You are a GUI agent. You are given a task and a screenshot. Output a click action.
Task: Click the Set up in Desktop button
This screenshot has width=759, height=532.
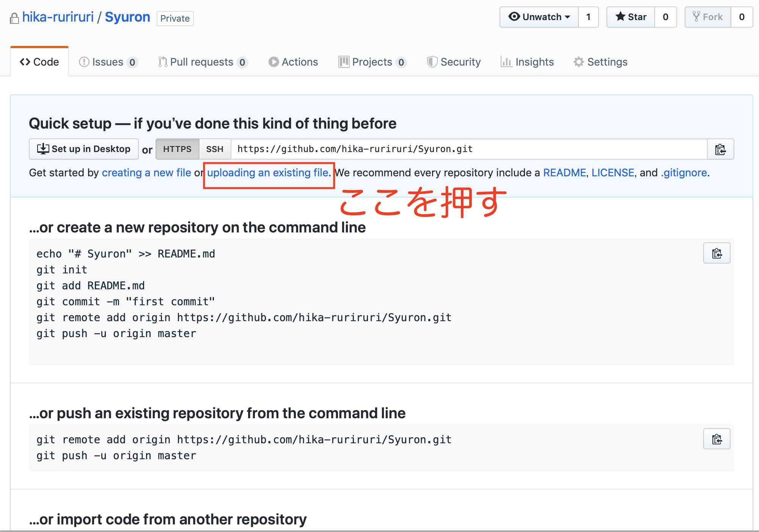83,149
